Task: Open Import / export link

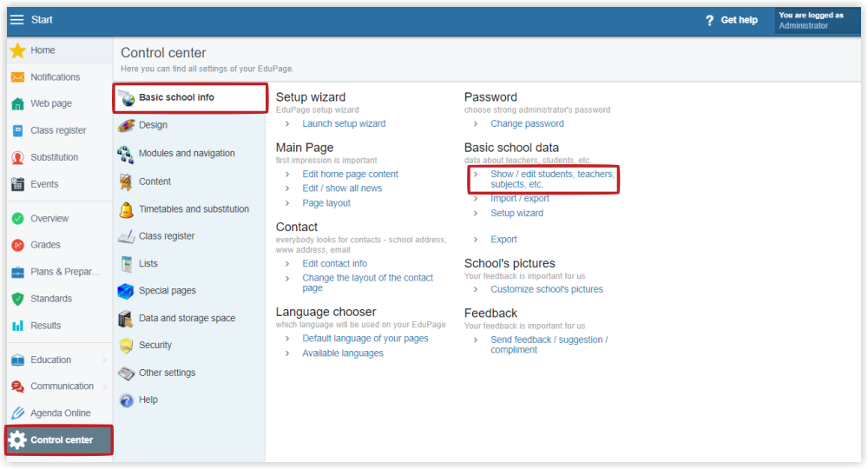Action: (x=520, y=199)
